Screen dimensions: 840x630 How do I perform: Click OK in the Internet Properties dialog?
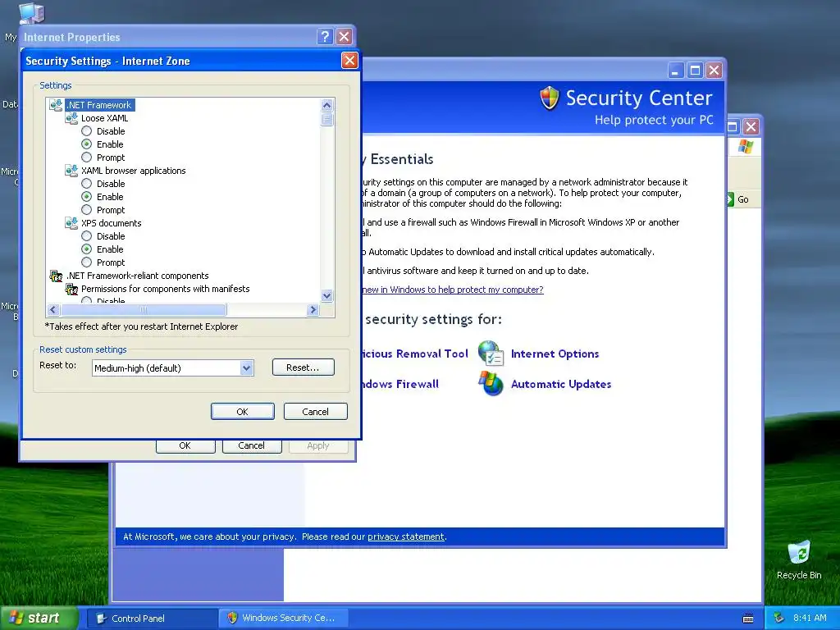pos(185,445)
